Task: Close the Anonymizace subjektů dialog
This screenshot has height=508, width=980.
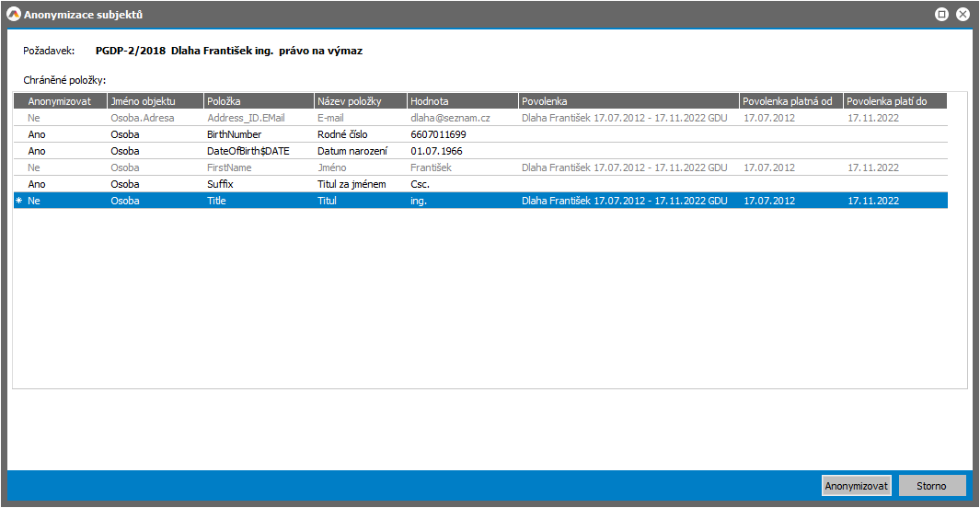Action: point(963,15)
